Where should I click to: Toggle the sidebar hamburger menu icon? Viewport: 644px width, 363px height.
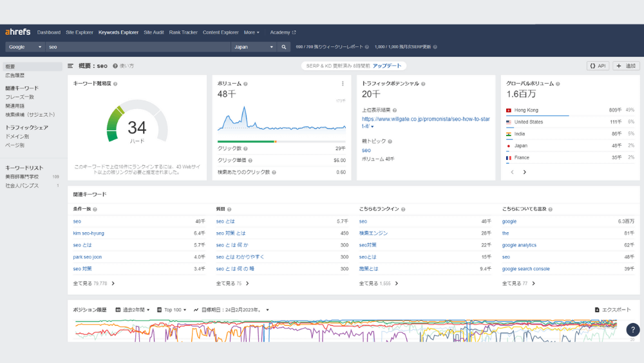coord(71,66)
